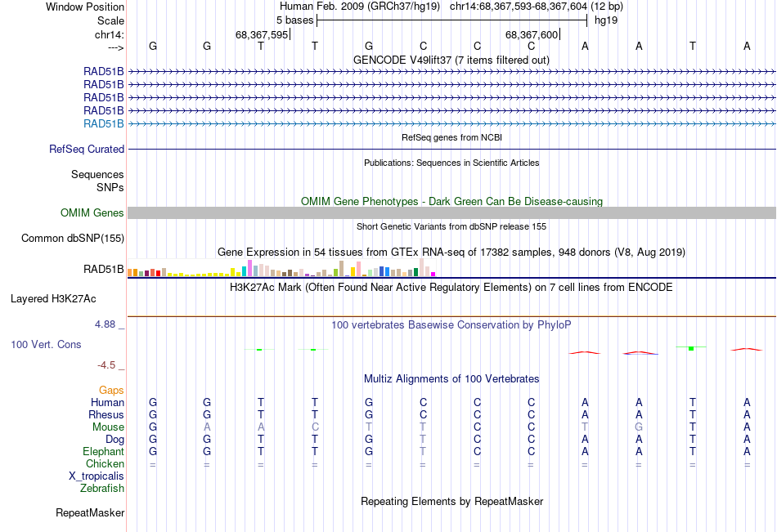
Task: Click the 68,367,595 coordinate marker
Action: tap(262, 34)
